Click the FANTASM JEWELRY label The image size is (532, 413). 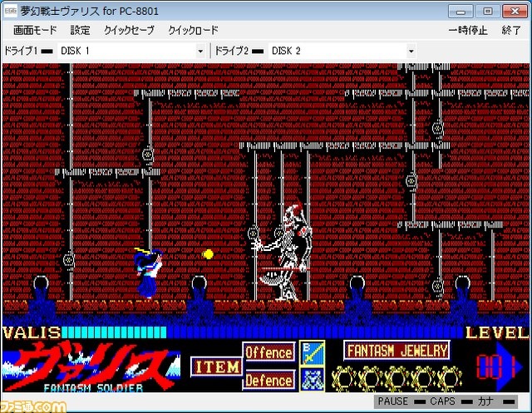coord(397,350)
